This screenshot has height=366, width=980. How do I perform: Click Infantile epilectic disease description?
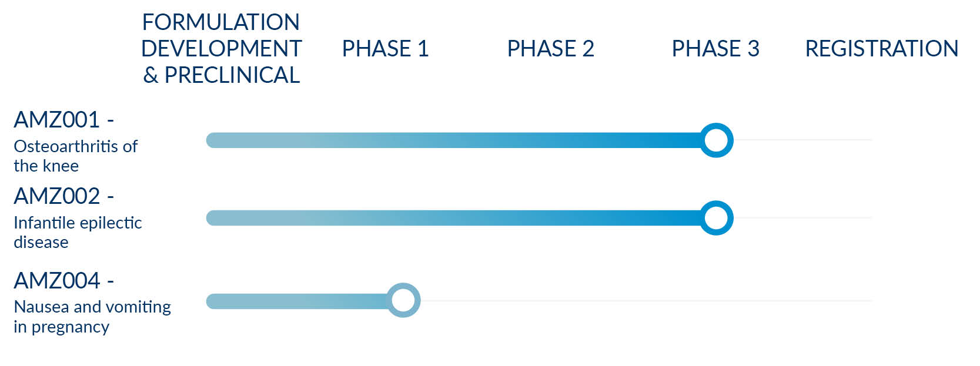point(78,232)
